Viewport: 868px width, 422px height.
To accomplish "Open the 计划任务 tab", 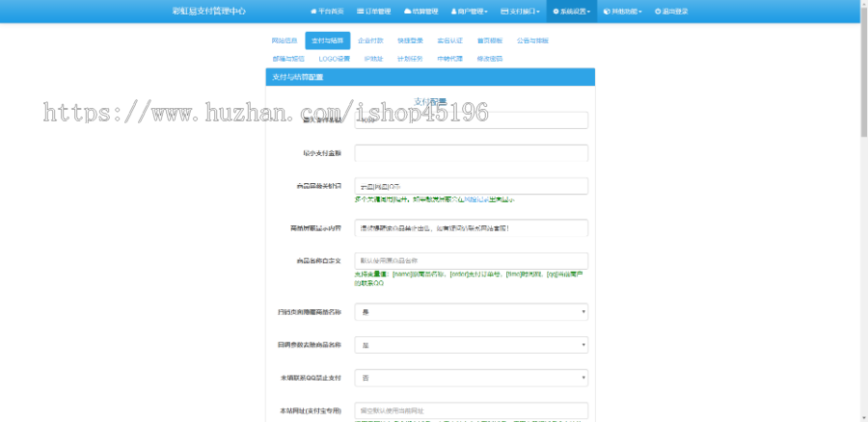I will (x=410, y=59).
